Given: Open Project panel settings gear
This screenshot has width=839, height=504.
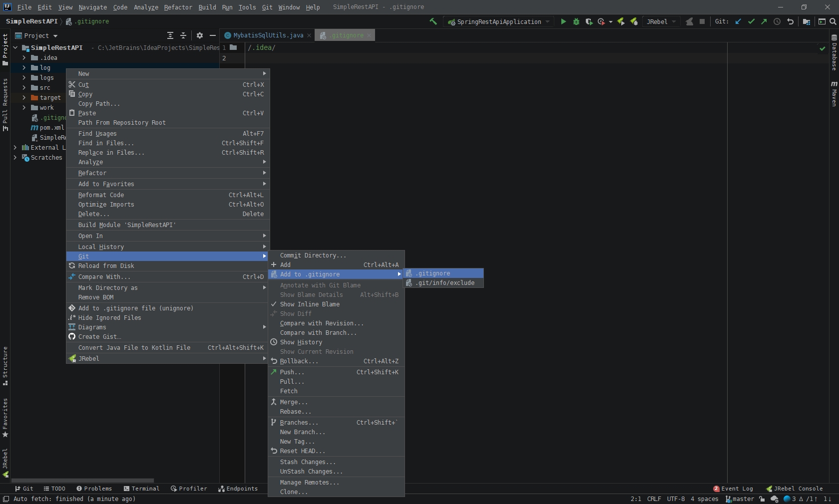Looking at the screenshot, I should [x=200, y=35].
